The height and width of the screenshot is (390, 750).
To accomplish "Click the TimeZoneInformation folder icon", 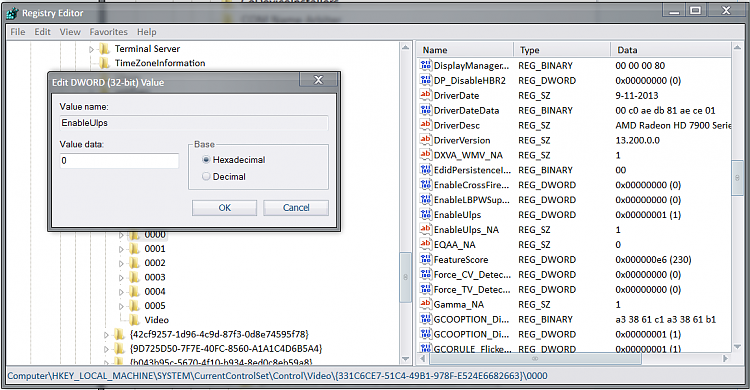I will [x=104, y=63].
